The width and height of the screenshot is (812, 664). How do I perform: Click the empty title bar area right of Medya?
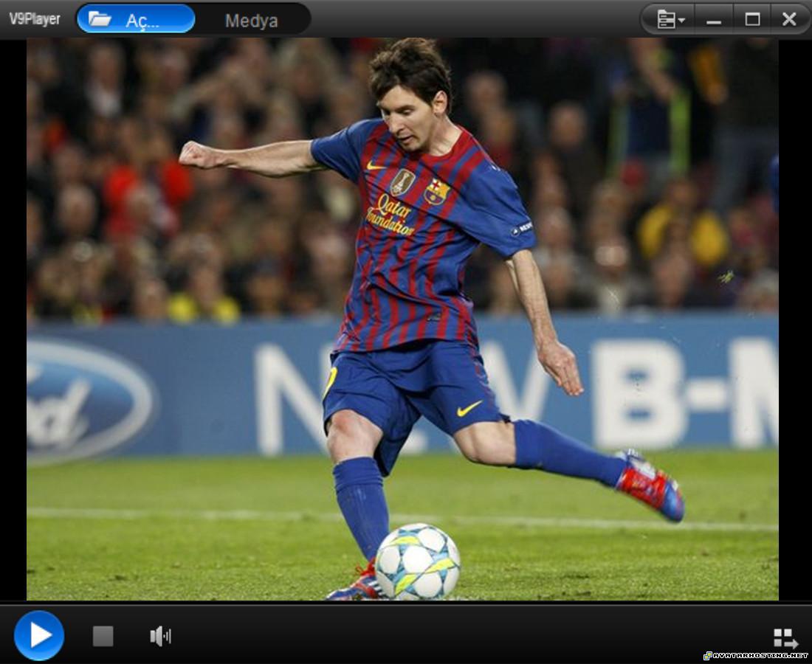point(472,19)
